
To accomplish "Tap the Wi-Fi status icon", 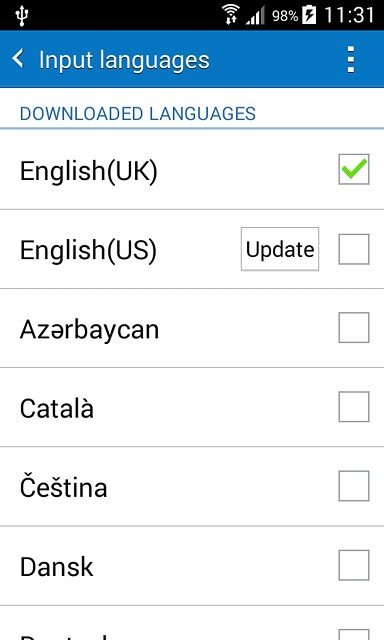I will (231, 15).
